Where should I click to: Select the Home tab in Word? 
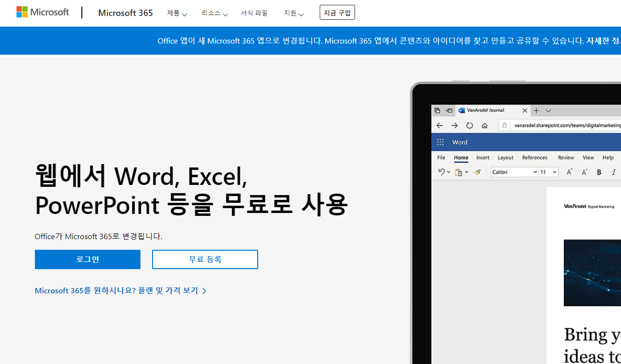pos(461,157)
